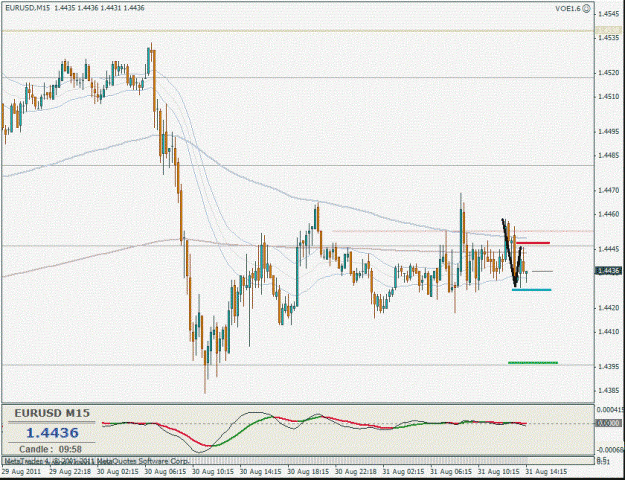Select the green horizontal line marker near 1.4395
Image resolution: width=625 pixels, height=480 pixels.
click(533, 363)
